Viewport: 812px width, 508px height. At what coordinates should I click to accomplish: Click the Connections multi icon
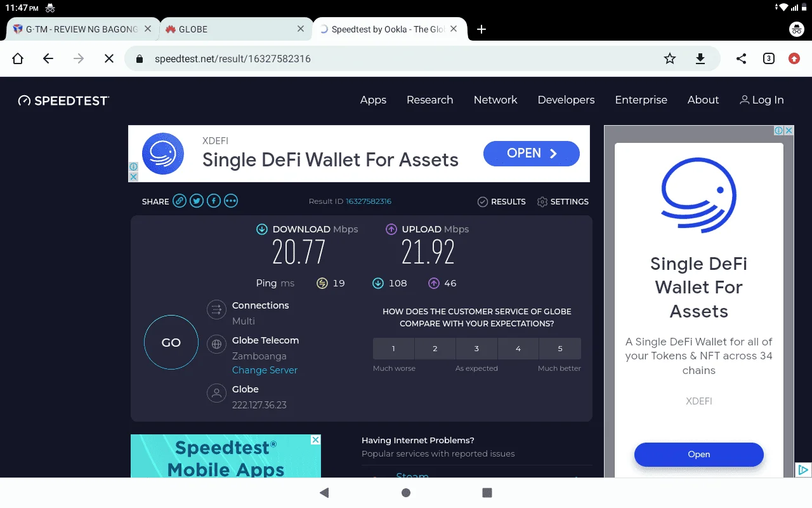click(x=216, y=310)
